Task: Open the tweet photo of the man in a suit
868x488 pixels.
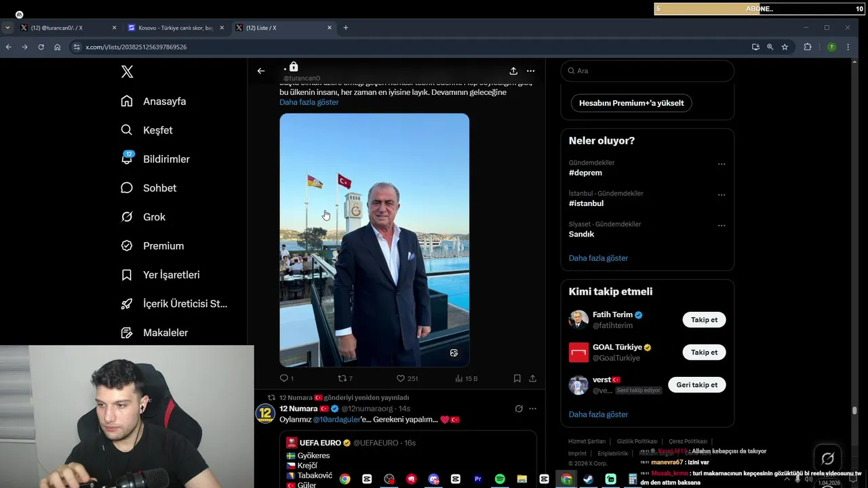Action: pyautogui.click(x=374, y=240)
